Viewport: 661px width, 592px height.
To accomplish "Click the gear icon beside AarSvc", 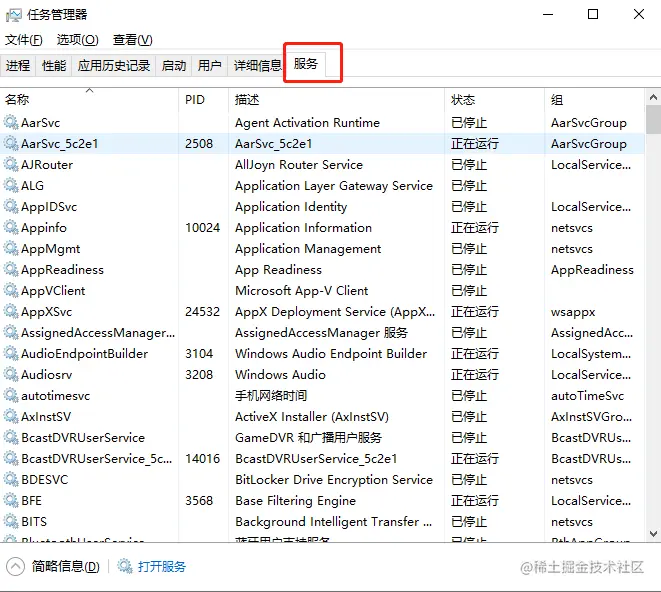I will [11, 122].
